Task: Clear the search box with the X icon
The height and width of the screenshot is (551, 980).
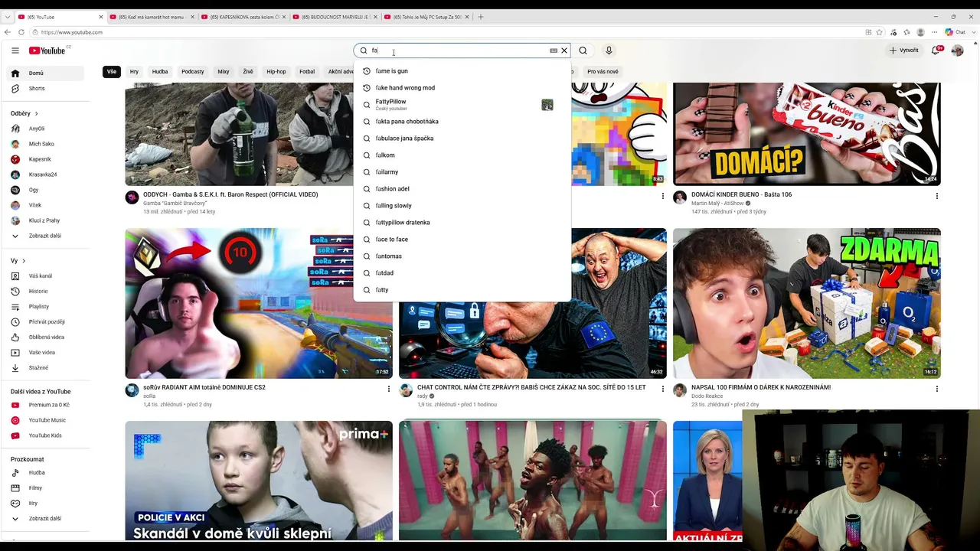Action: coord(564,51)
